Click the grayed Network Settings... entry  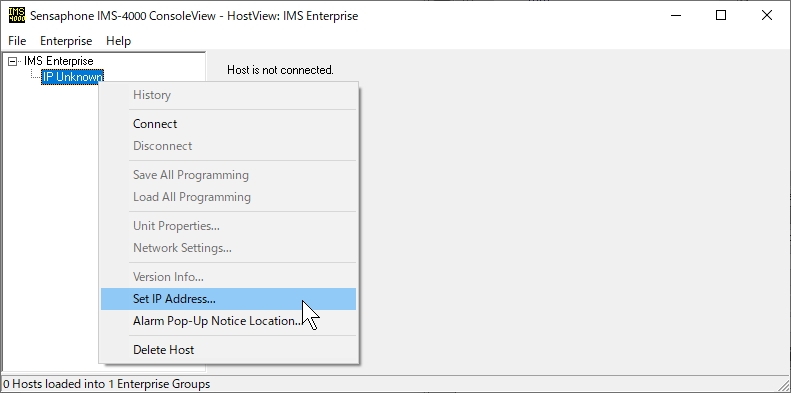(x=229, y=248)
